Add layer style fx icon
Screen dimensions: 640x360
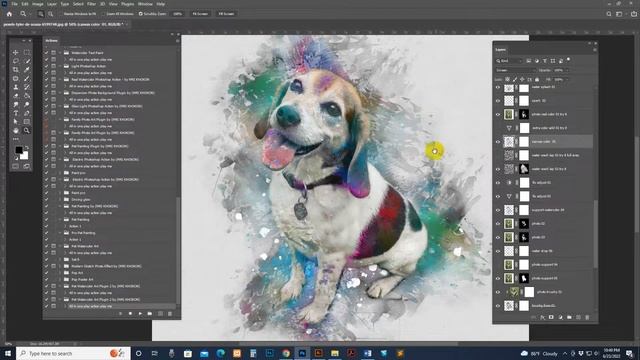pos(542,317)
